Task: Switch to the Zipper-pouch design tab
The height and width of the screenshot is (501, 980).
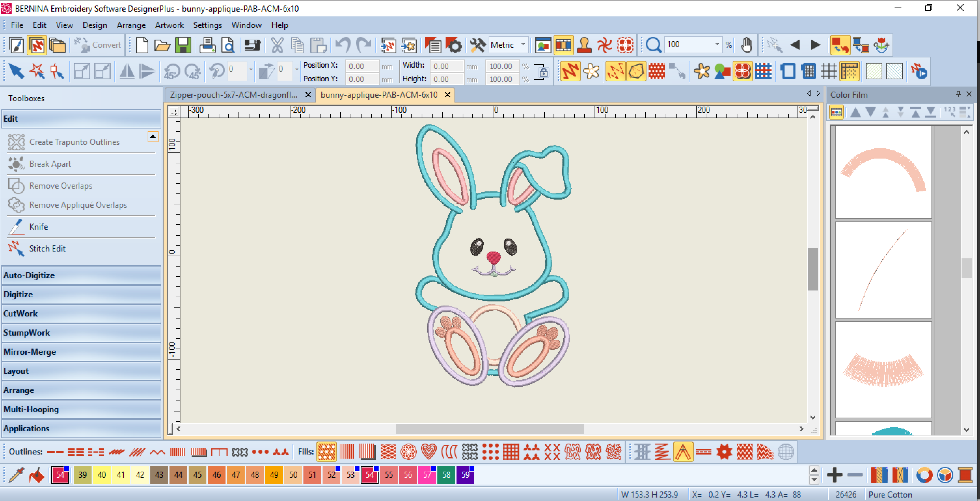Action: click(234, 95)
